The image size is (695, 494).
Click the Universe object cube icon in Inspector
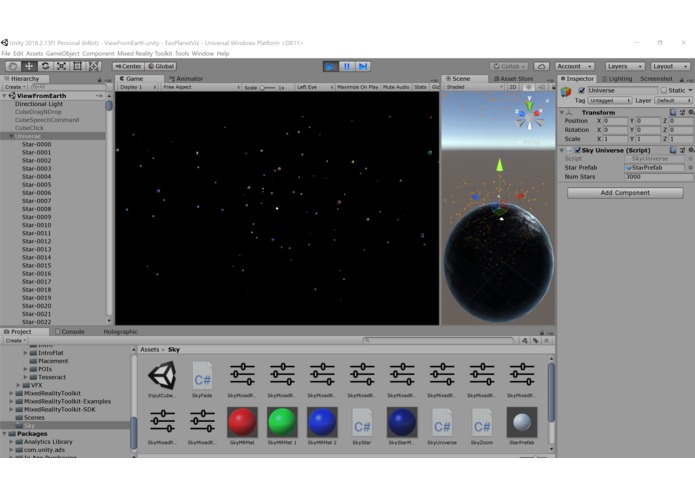566,92
